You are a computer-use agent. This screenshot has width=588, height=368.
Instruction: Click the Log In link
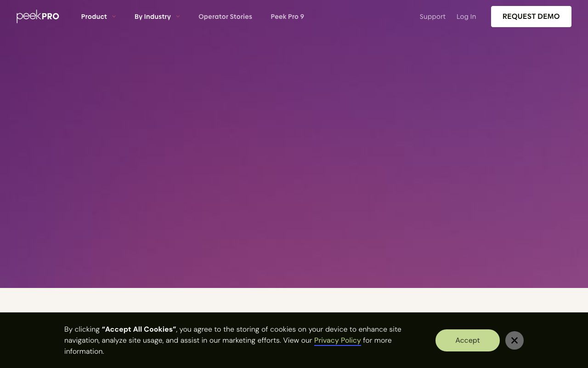coord(466,17)
